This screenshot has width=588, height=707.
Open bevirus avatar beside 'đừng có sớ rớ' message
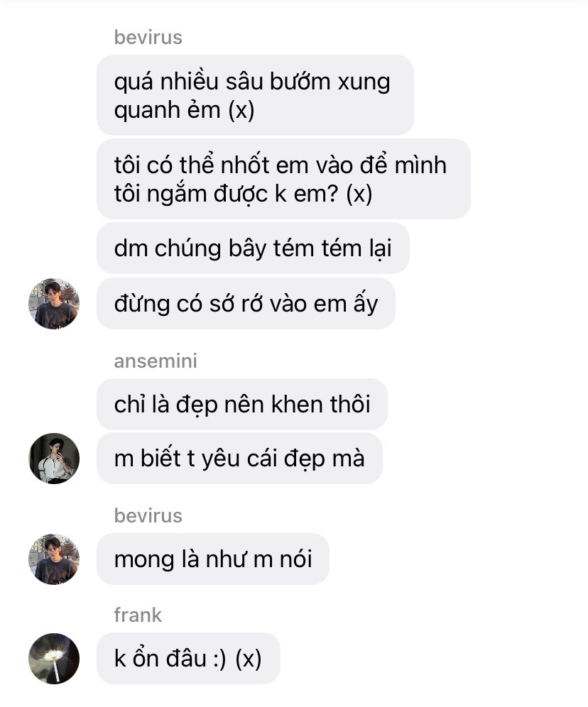(x=54, y=303)
